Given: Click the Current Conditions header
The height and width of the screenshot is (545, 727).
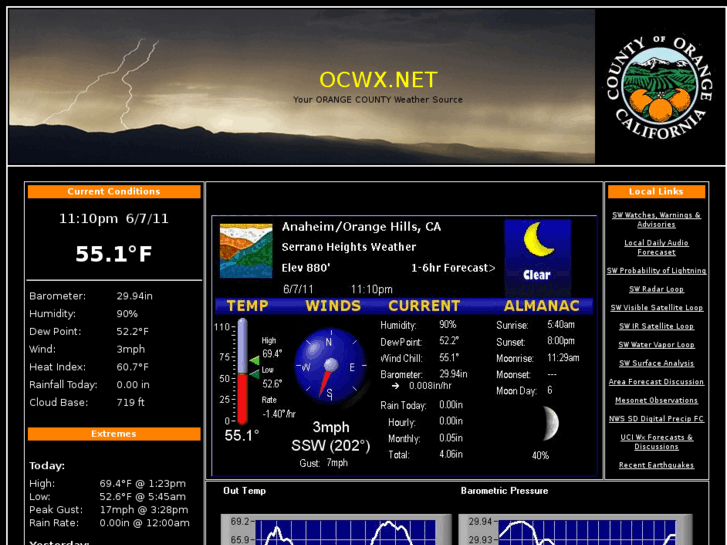Looking at the screenshot, I should coord(114,192).
